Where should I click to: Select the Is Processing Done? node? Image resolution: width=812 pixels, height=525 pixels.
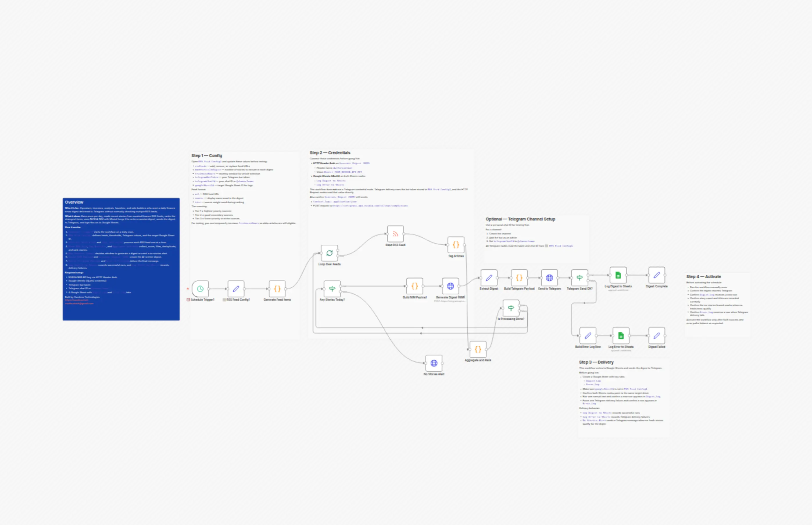click(x=511, y=308)
